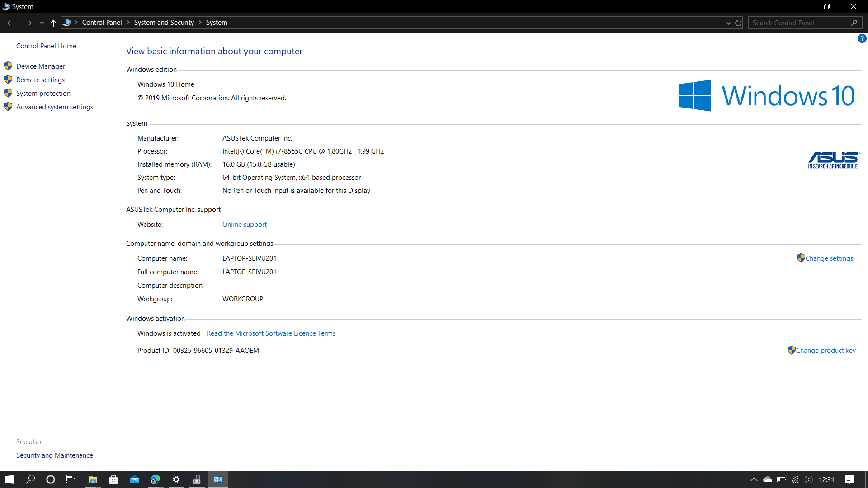Click the System window title icon
Screen dimensions: 868x488
(5, 6)
